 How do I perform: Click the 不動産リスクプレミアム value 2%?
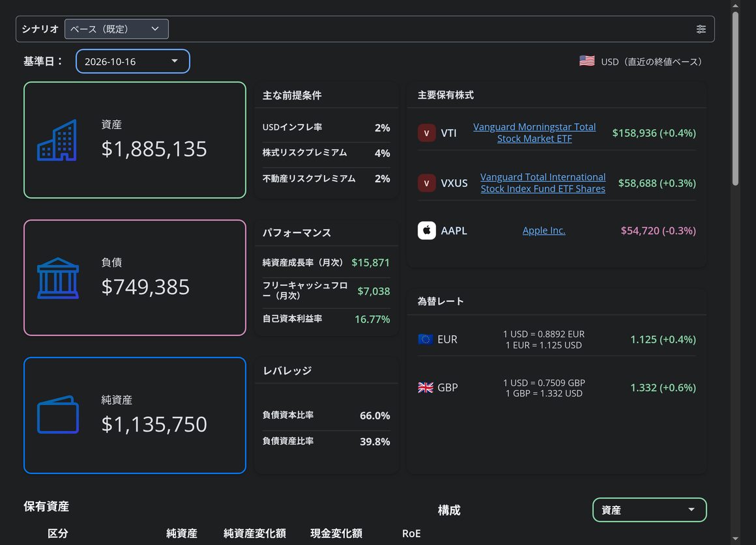383,179
